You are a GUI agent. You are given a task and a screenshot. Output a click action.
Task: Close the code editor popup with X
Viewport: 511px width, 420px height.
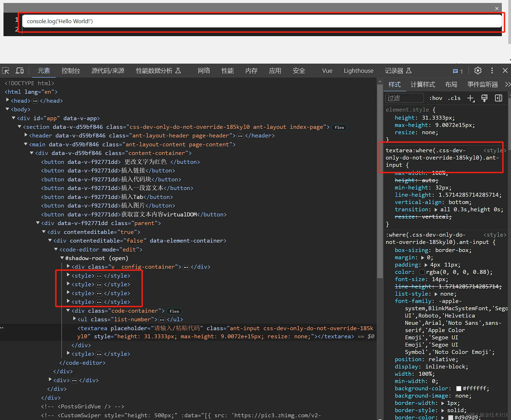497,8
